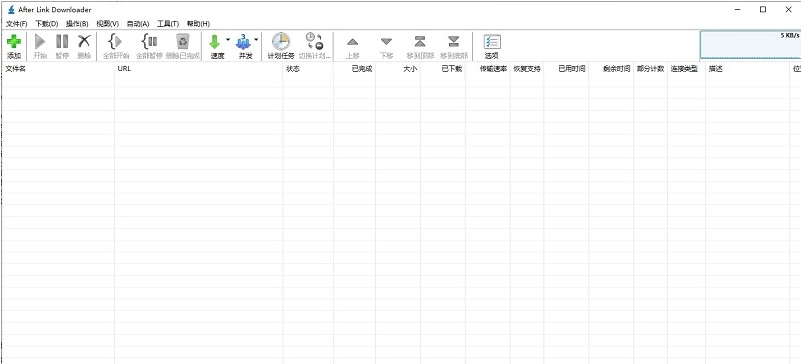Click the Pause (暂停) icon in toolbar
Viewport: 801px width, 364px height.
click(x=62, y=41)
